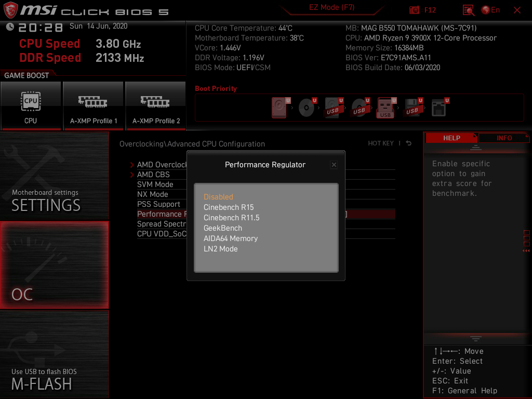
Task: Click the help panel bottom scroll handle
Action: coord(475,339)
